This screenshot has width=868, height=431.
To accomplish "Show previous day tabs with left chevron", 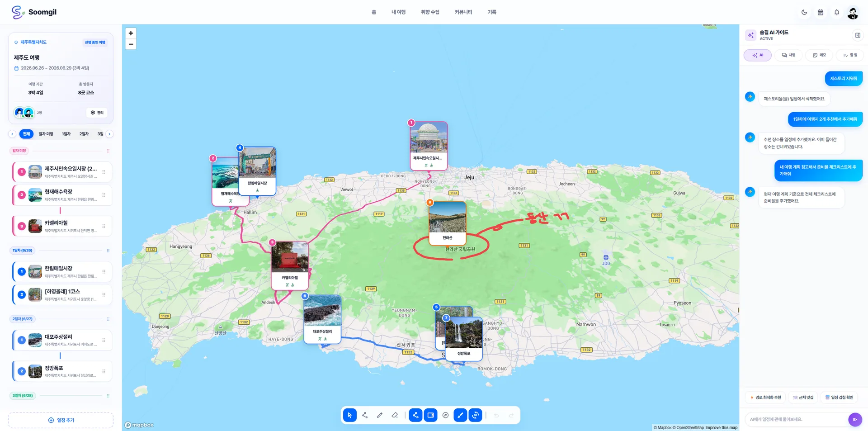I will (x=12, y=134).
